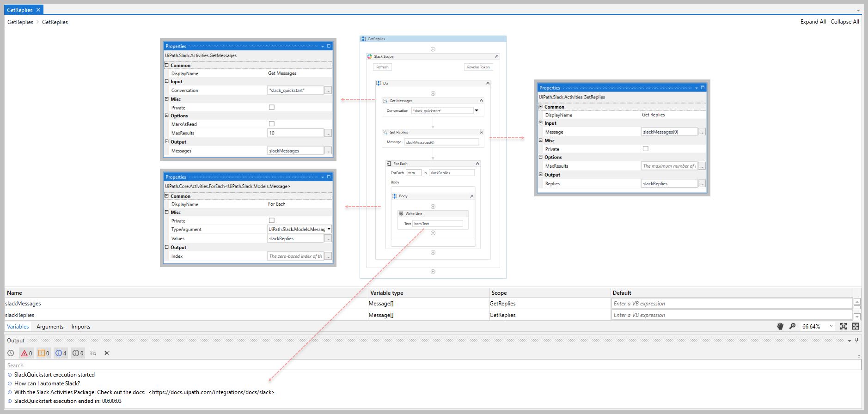Click variables panel scroll up arrow
Image resolution: width=868 pixels, height=414 pixels.
(x=857, y=302)
